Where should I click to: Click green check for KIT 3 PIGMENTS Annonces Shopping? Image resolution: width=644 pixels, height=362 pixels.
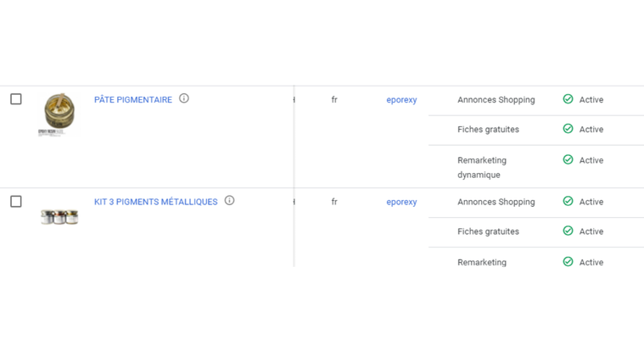tap(568, 201)
